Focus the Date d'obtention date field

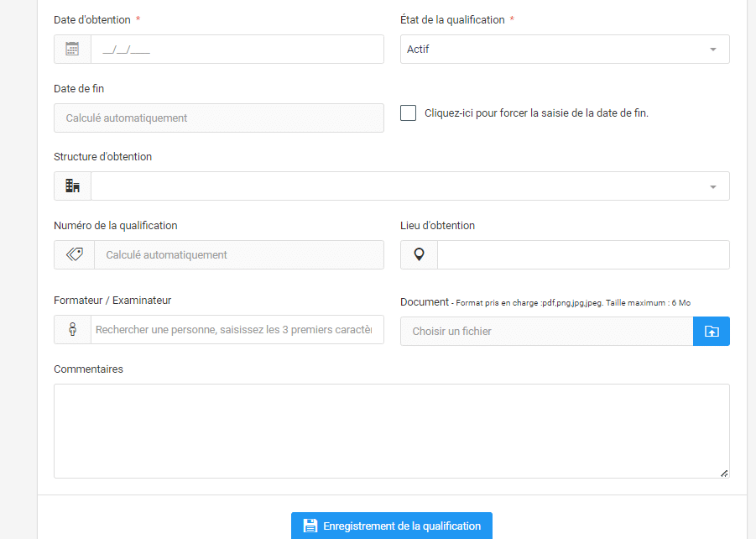coord(237,49)
